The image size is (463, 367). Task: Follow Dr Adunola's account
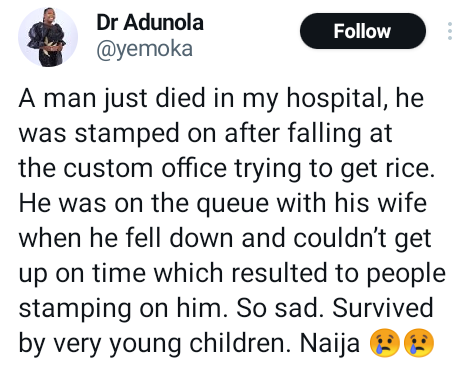[x=363, y=31]
